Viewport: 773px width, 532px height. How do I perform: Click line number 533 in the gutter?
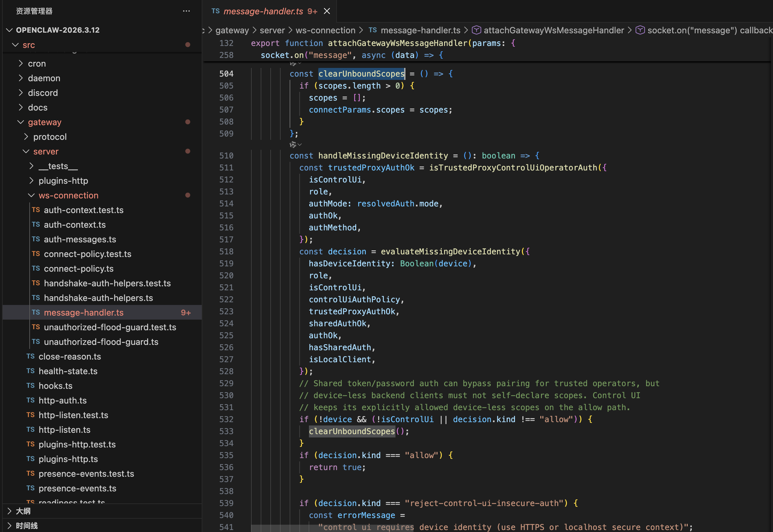click(x=226, y=431)
